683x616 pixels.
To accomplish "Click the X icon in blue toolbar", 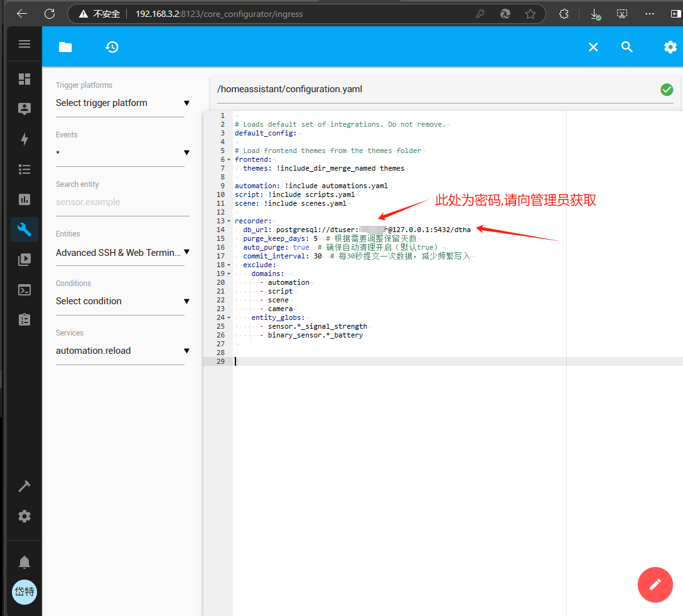I will [x=593, y=47].
